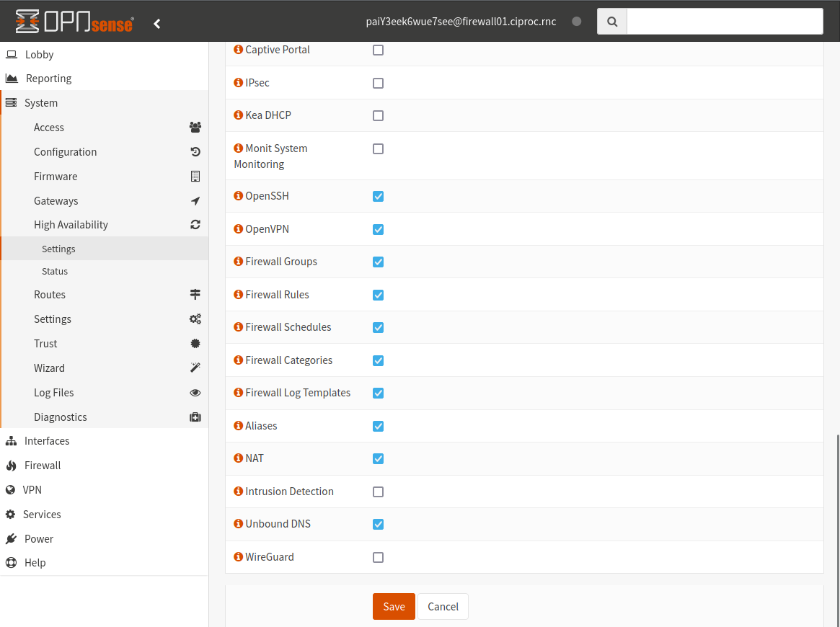Enable Intrusion Detection synchronization
Screen dimensions: 840x627
378,491
